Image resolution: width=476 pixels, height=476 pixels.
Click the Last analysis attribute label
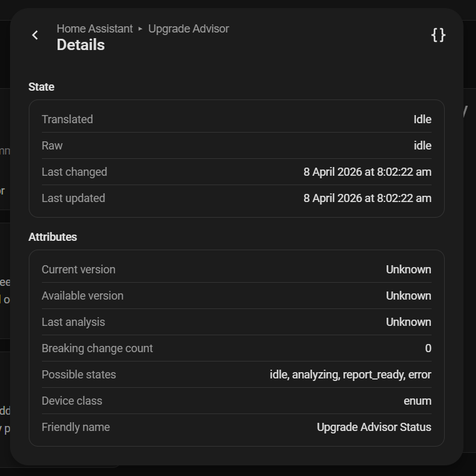[73, 322]
